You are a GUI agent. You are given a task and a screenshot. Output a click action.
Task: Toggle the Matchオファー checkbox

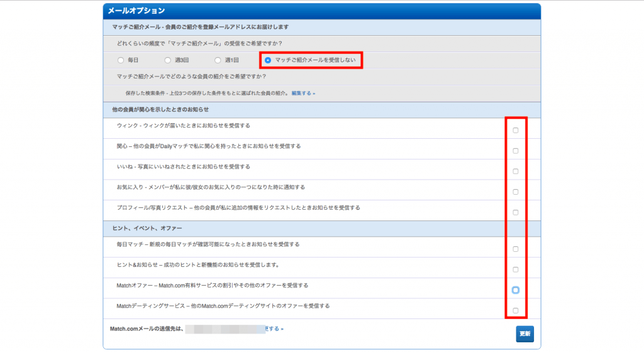[x=516, y=290]
